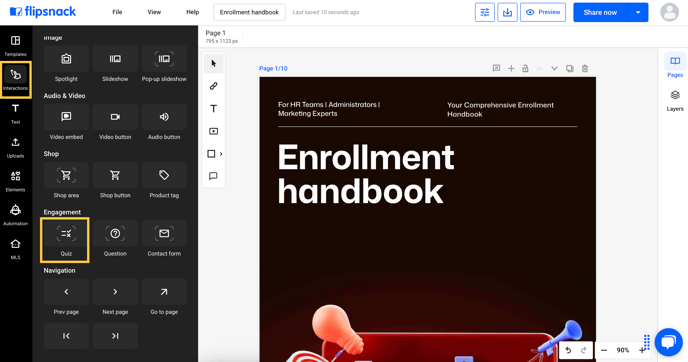This screenshot has width=688, height=362.
Task: Open the Layers panel
Action: tap(675, 100)
